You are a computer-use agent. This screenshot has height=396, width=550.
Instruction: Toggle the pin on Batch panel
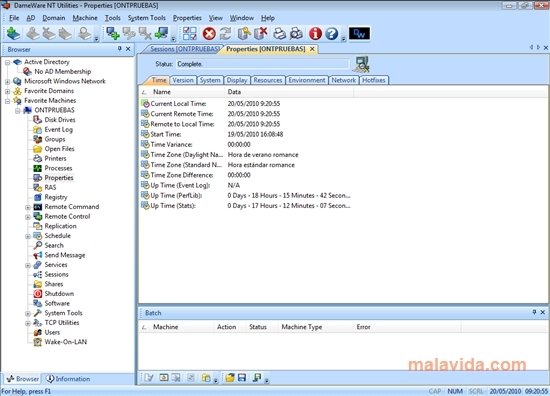click(x=534, y=312)
